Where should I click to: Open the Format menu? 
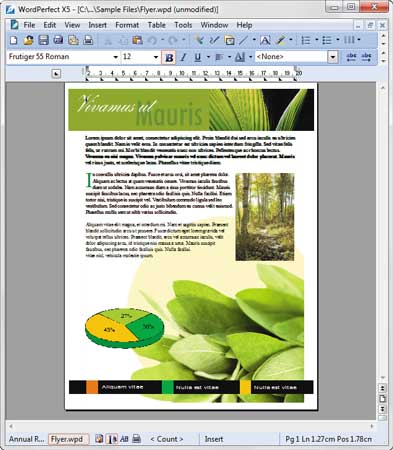pos(127,25)
